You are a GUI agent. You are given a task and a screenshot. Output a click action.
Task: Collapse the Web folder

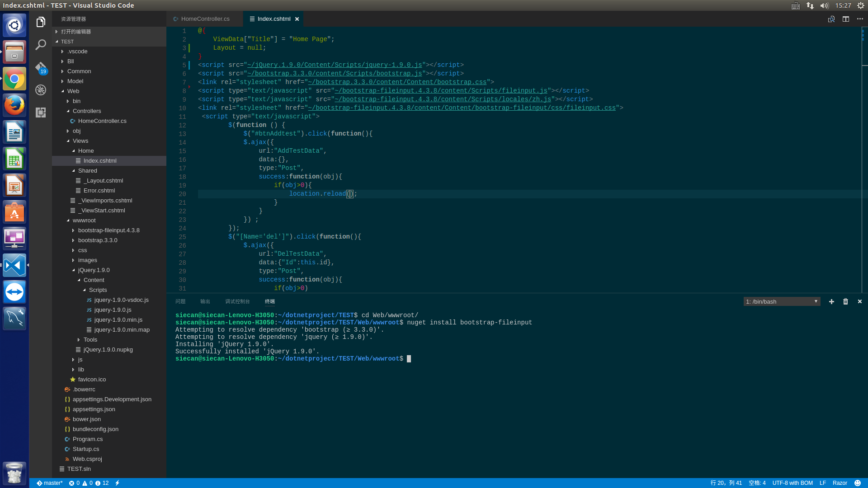[x=109, y=91]
